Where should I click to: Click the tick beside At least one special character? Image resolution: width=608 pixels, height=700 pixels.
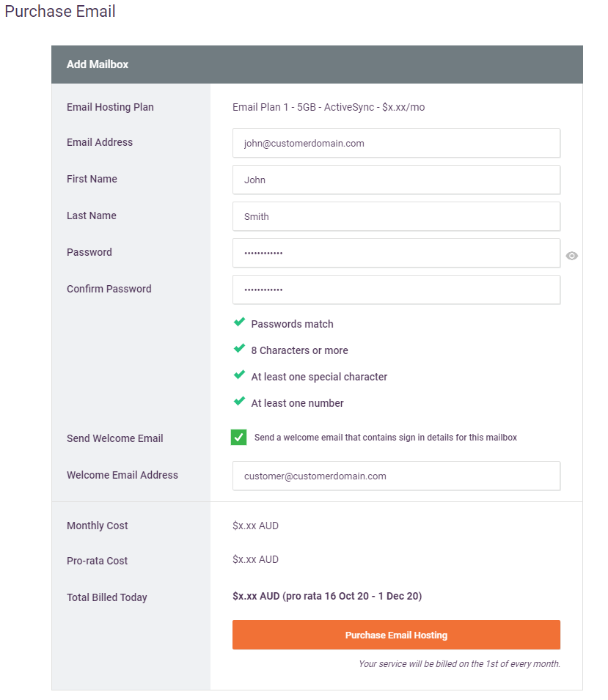239,375
